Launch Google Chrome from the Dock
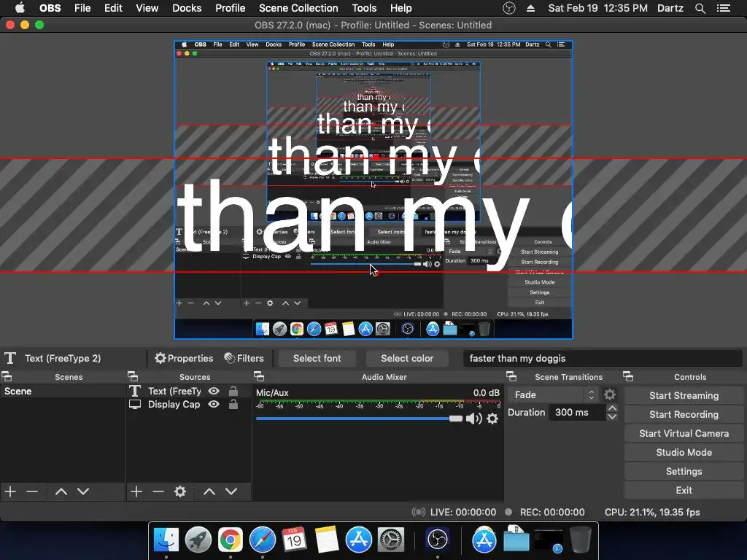 click(230, 540)
